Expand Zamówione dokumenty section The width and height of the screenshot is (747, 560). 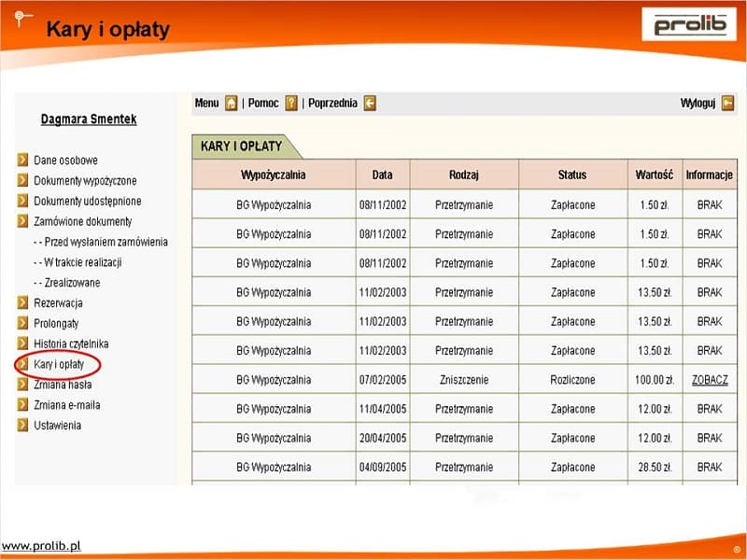(x=83, y=222)
